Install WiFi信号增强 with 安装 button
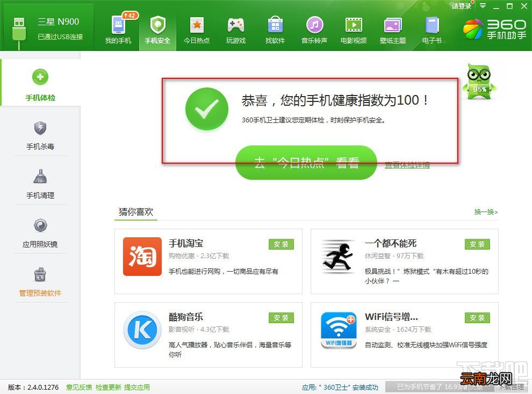 [477, 318]
